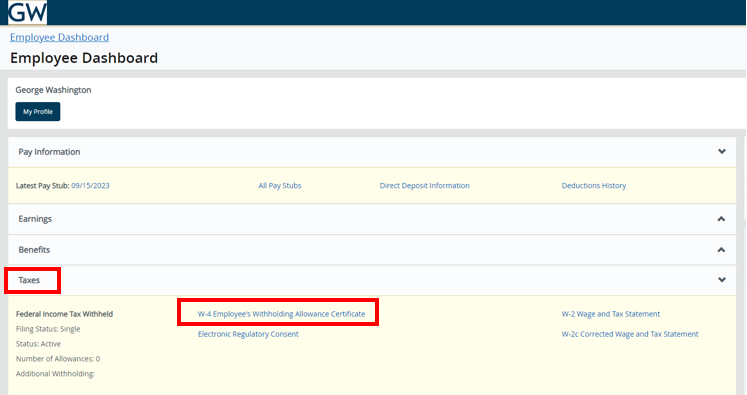Select the Taxes section header
The image size is (747, 395).
point(372,280)
